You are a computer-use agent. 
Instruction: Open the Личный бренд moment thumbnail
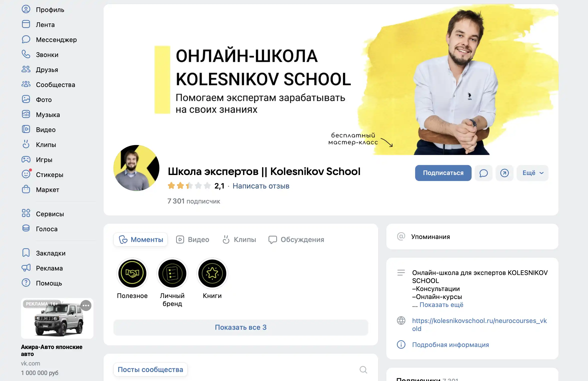[172, 273]
